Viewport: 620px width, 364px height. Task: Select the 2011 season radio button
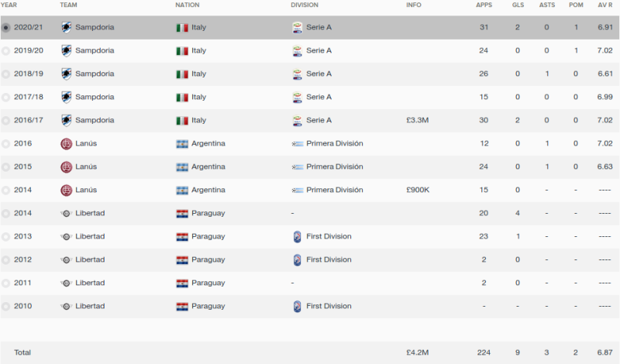tap(6, 283)
